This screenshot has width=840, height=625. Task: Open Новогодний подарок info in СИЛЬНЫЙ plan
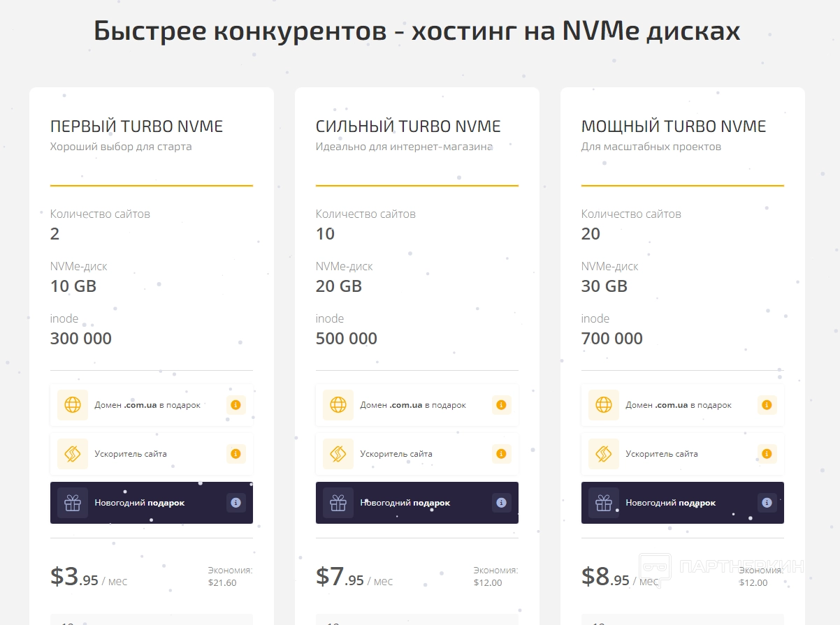[501, 503]
